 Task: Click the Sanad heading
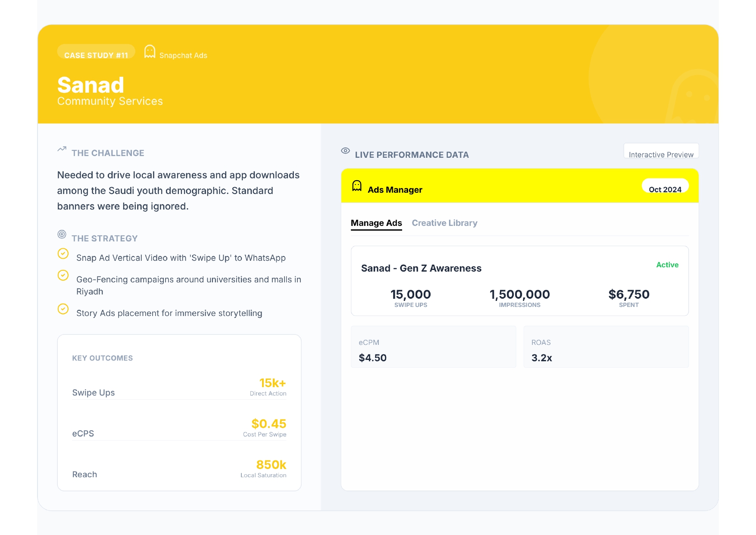coord(91,85)
